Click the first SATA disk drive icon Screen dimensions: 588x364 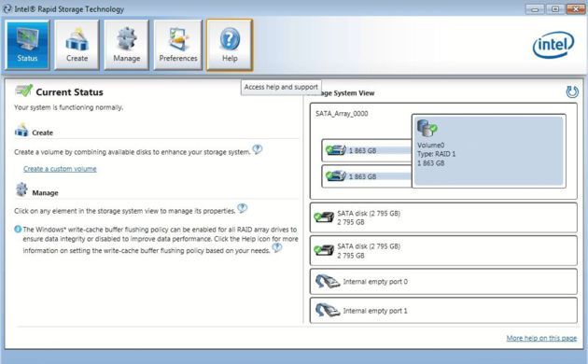point(324,217)
